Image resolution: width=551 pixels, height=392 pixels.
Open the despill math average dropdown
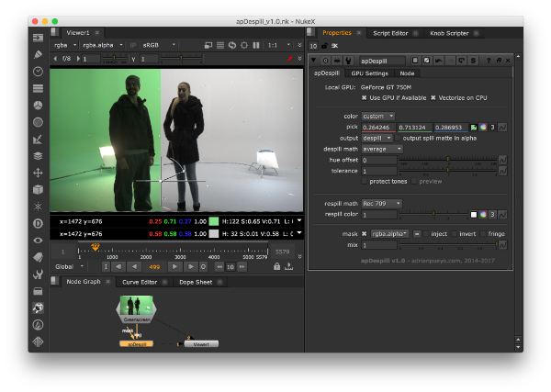[382, 149]
